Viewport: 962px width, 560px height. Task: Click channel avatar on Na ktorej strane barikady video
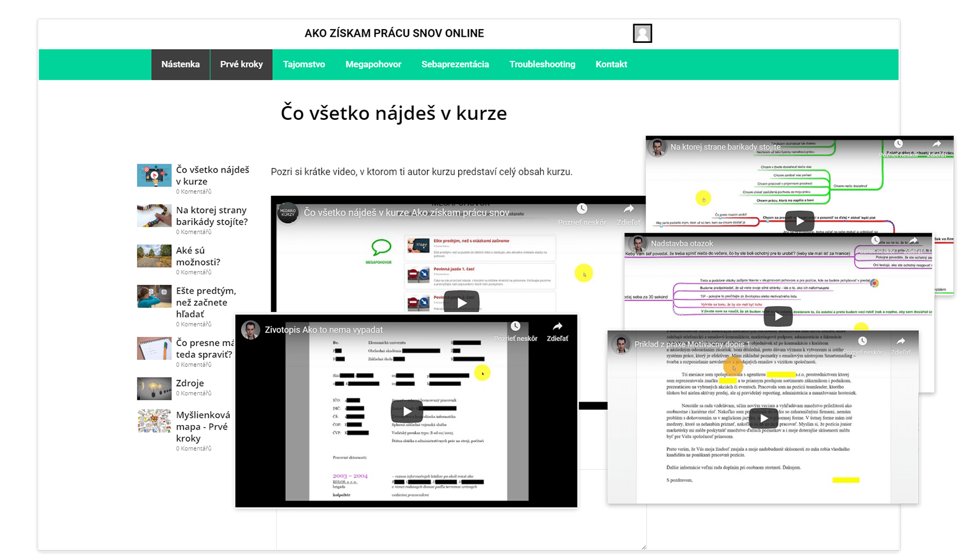tap(657, 147)
